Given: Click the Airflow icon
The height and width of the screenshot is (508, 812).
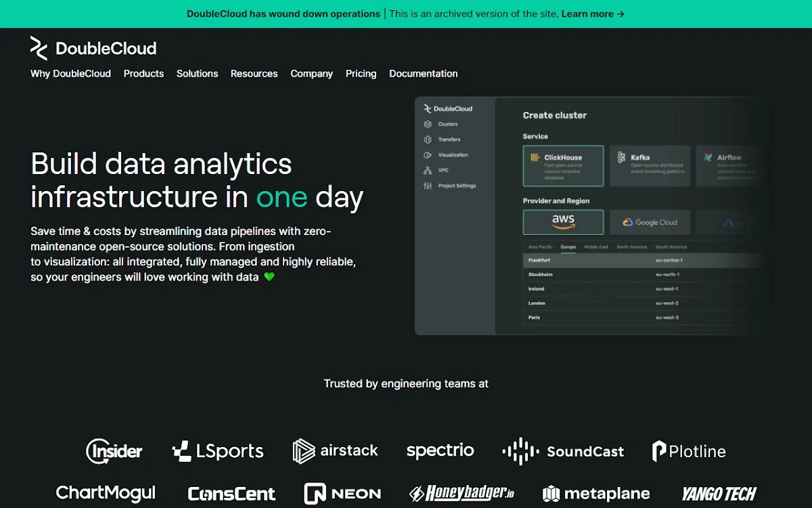Looking at the screenshot, I should pos(708,157).
